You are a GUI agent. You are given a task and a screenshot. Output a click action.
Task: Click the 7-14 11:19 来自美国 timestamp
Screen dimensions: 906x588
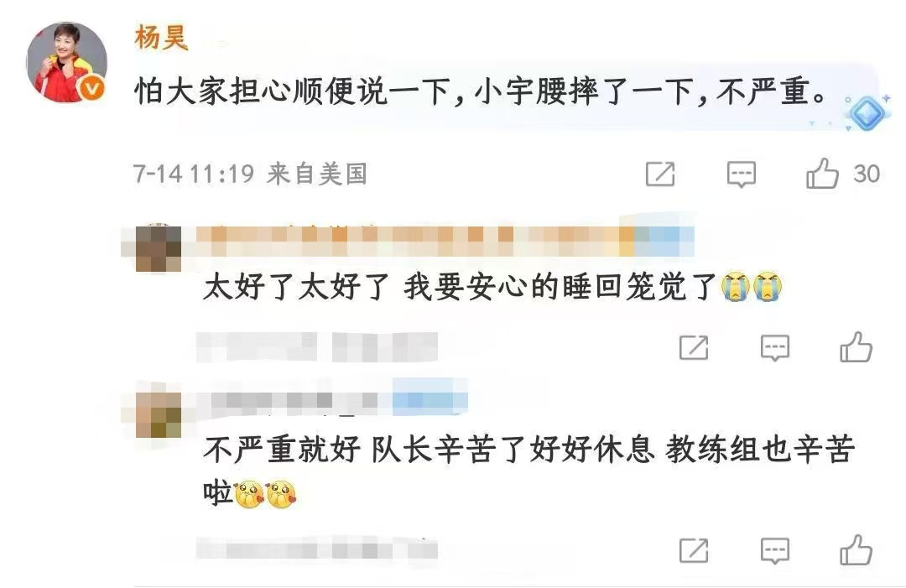(x=250, y=174)
